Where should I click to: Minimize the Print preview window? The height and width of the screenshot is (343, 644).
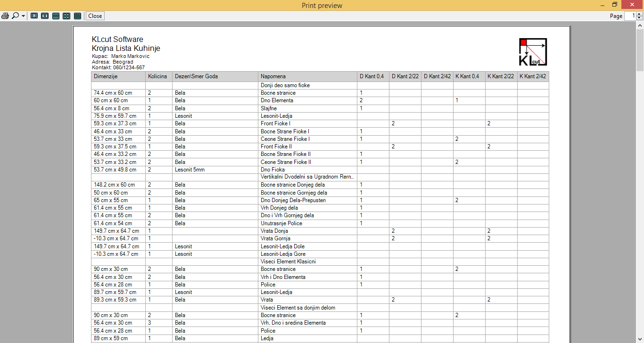point(602,5)
